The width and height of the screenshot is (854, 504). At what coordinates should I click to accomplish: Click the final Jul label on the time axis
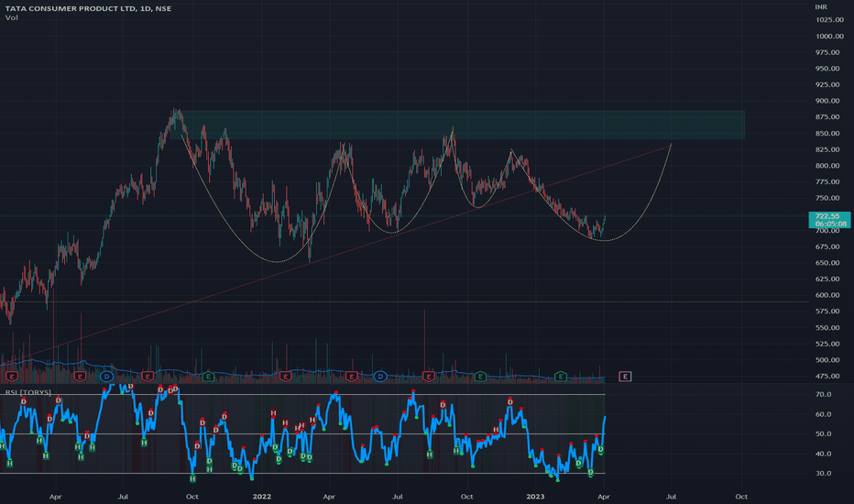click(672, 497)
